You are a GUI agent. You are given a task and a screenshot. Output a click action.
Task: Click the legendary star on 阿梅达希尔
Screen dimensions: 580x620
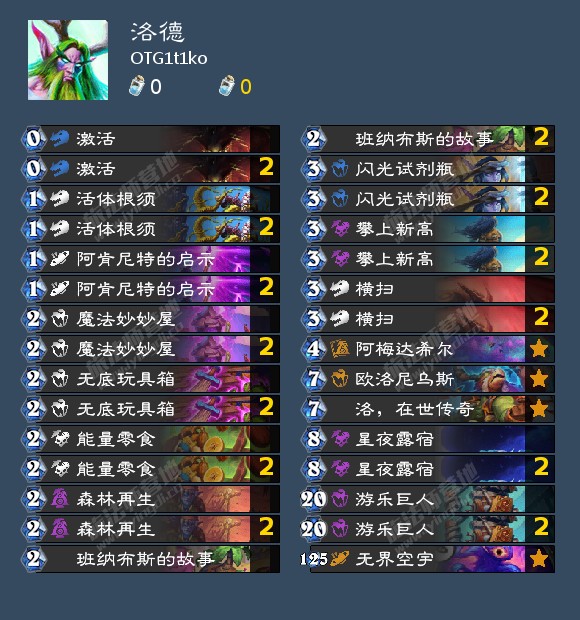539,349
